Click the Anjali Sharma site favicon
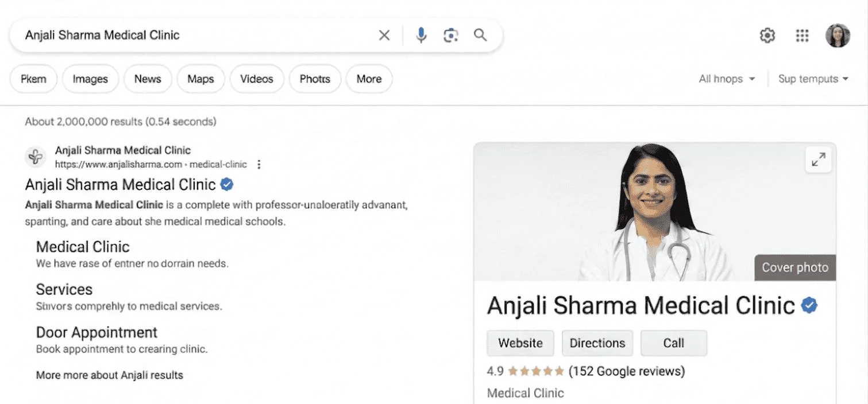The height and width of the screenshot is (404, 868). pos(36,157)
